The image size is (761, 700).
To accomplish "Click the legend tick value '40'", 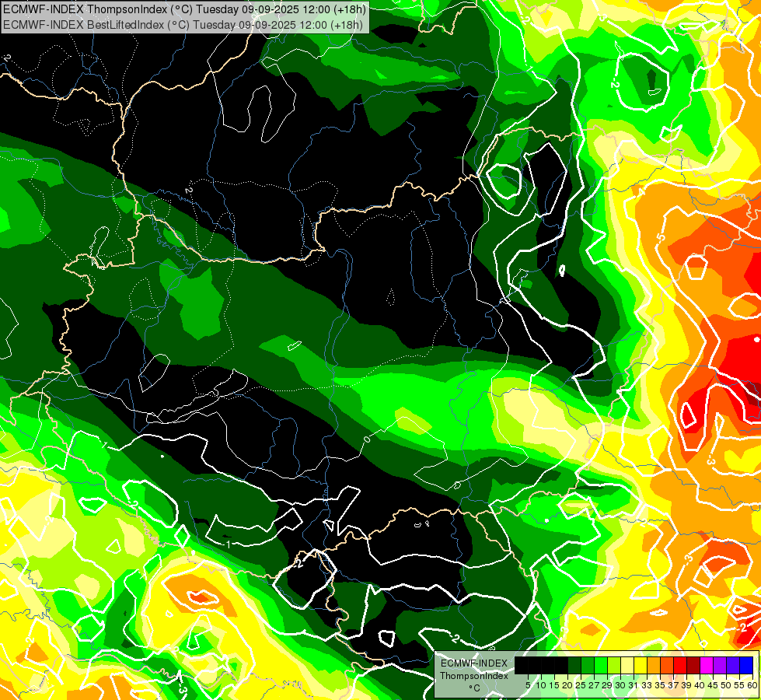I will pos(700,685).
